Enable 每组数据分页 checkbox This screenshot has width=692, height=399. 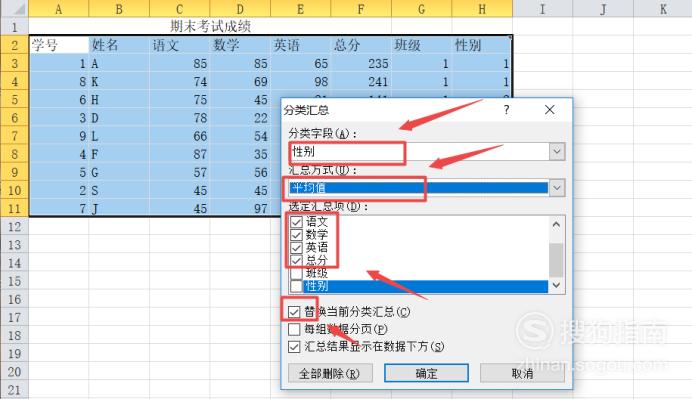point(294,329)
